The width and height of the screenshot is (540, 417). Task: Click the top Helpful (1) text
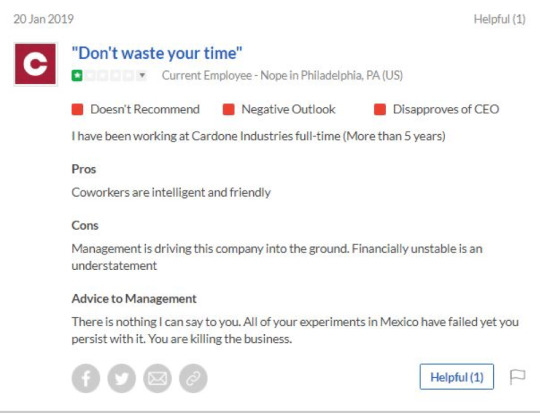click(x=500, y=19)
